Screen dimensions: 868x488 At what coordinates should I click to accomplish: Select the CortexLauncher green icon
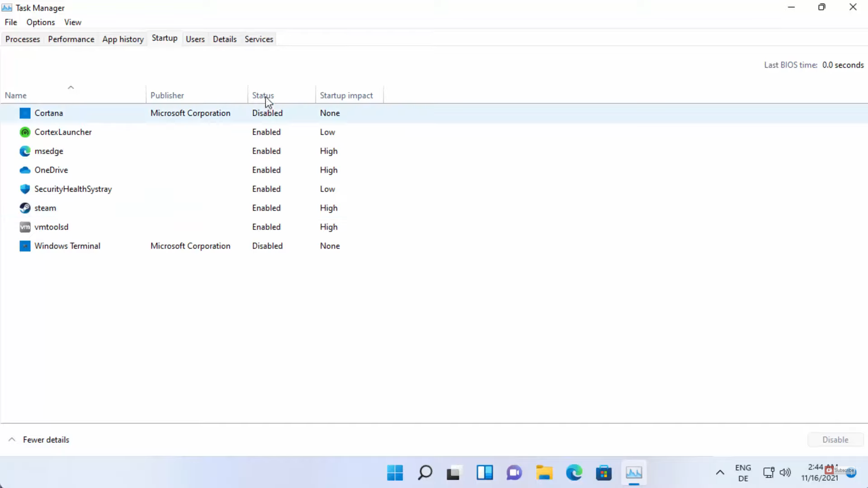pyautogui.click(x=25, y=132)
